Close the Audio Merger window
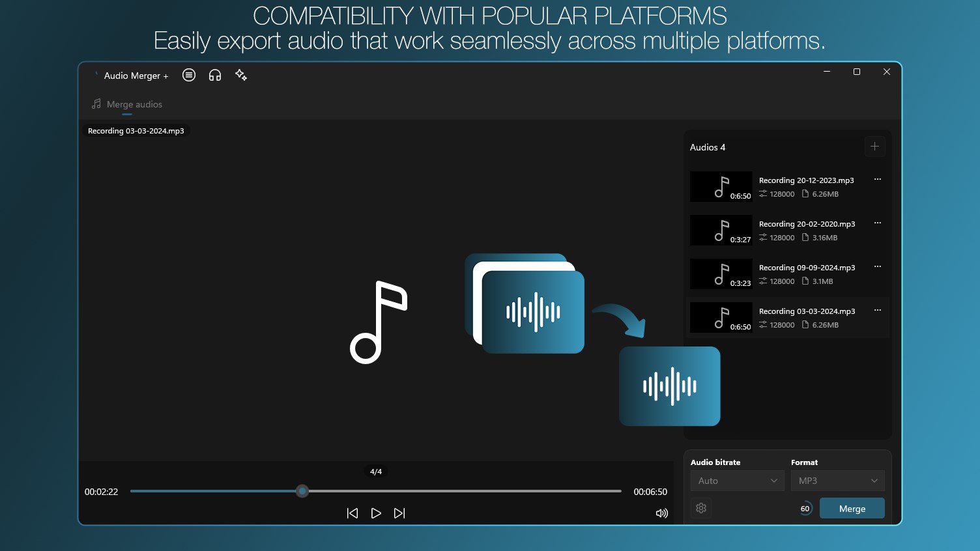The height and width of the screenshot is (551, 980). tap(887, 72)
